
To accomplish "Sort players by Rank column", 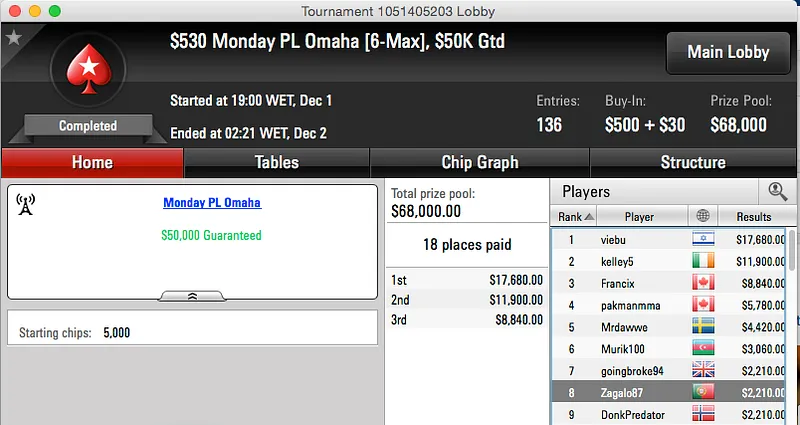I will click(575, 216).
